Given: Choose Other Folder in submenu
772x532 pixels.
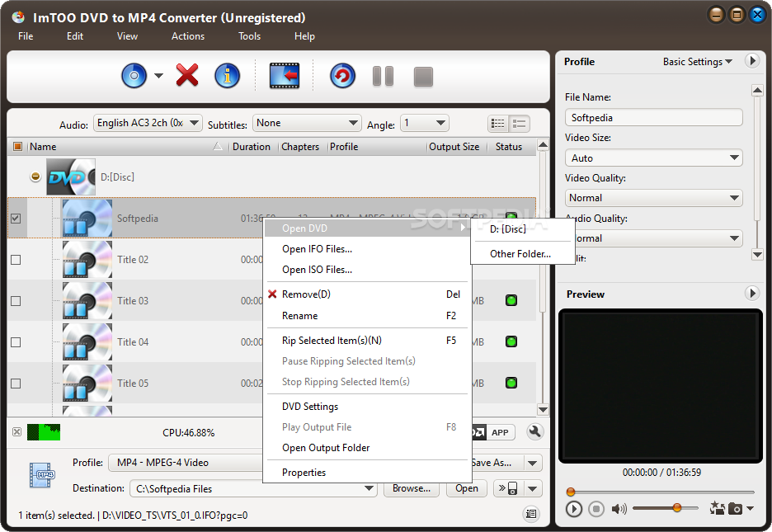Looking at the screenshot, I should point(522,254).
